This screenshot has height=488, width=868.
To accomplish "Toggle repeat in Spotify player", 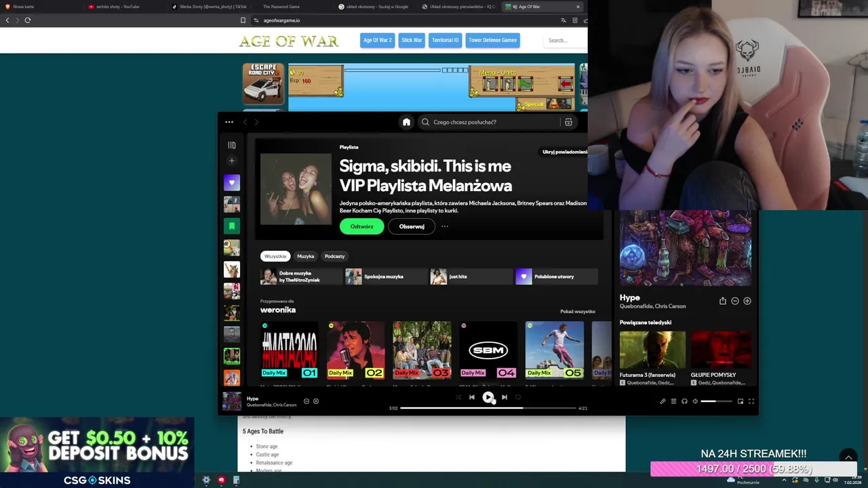I will (518, 397).
